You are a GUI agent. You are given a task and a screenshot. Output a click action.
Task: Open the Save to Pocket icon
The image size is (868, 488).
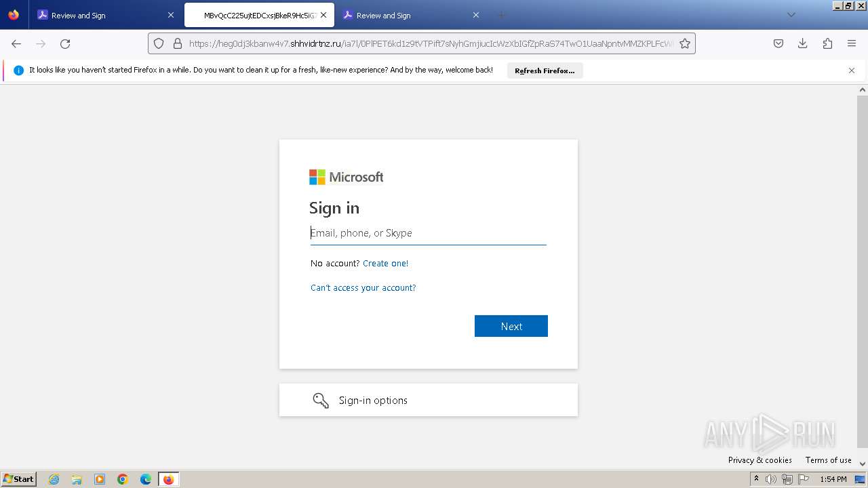(778, 43)
